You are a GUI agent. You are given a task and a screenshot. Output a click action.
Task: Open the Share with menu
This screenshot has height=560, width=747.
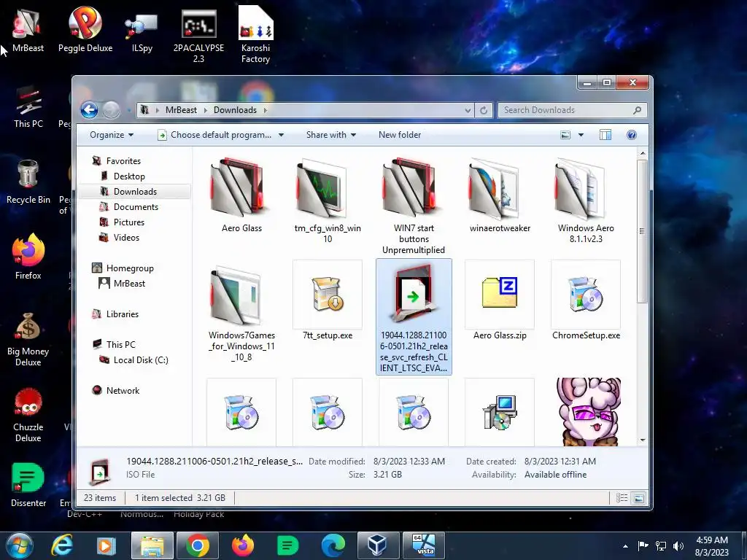coord(331,135)
